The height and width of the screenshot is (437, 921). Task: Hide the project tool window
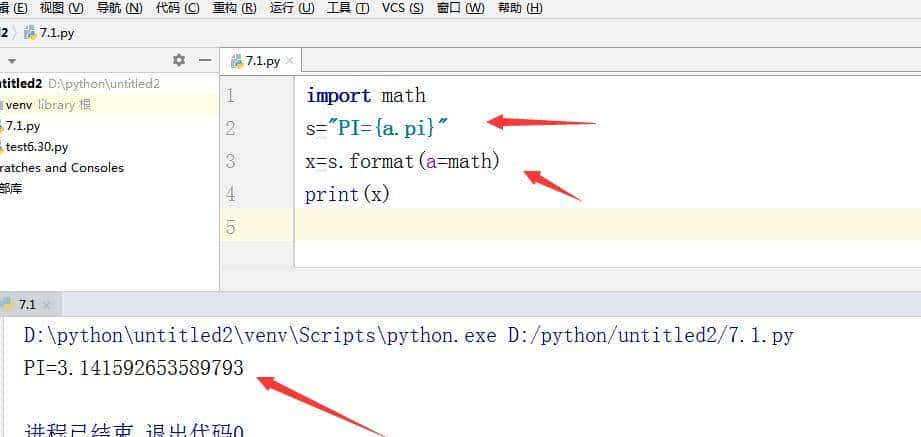click(204, 60)
